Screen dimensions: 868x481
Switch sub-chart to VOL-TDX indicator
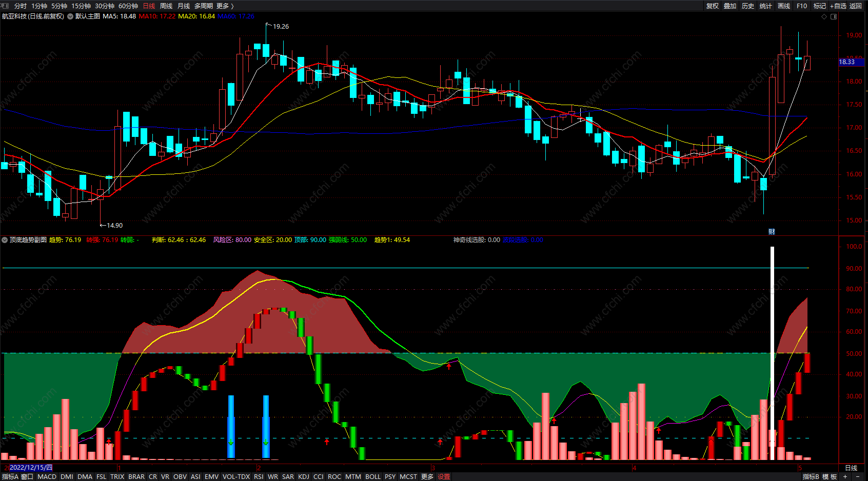click(x=236, y=477)
